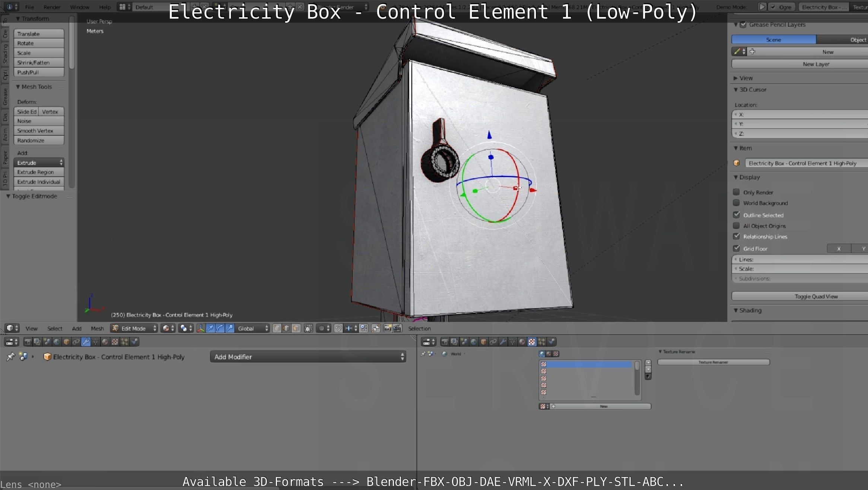Enable the World Background checkbox
868x490 pixels.
click(736, 203)
